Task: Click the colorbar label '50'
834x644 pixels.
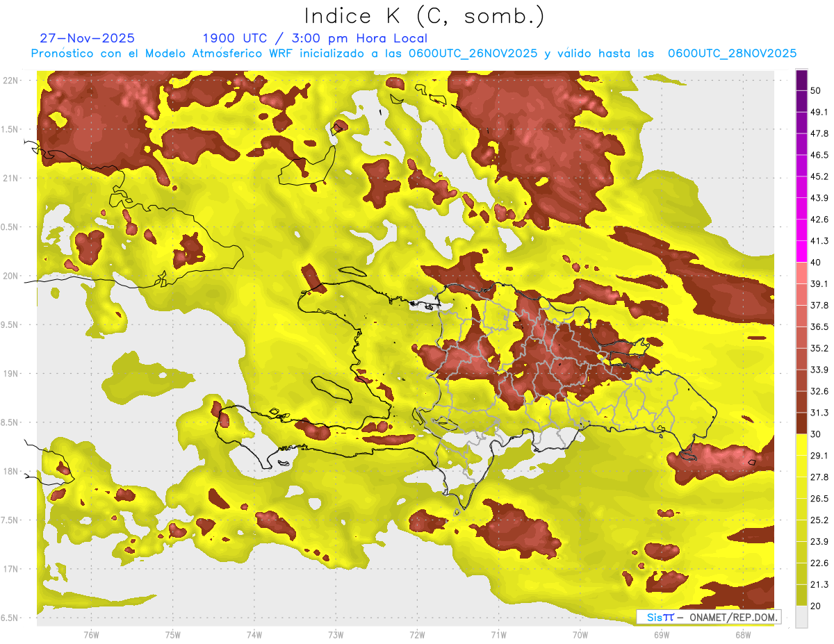Action: pyautogui.click(x=817, y=91)
